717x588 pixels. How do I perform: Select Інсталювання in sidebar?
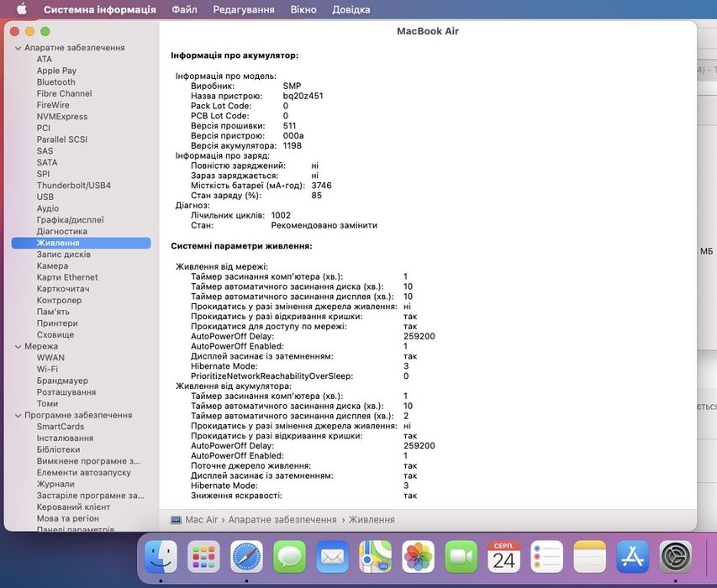point(65,438)
